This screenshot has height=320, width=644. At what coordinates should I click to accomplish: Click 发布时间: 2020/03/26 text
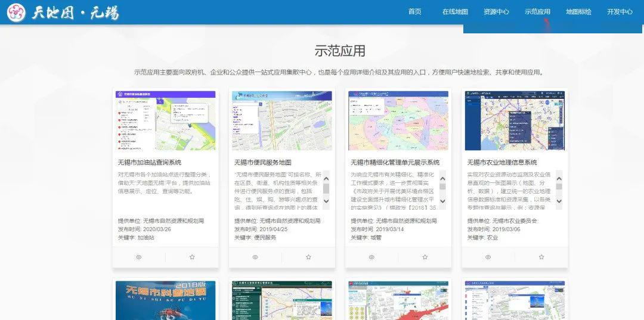tap(144, 229)
